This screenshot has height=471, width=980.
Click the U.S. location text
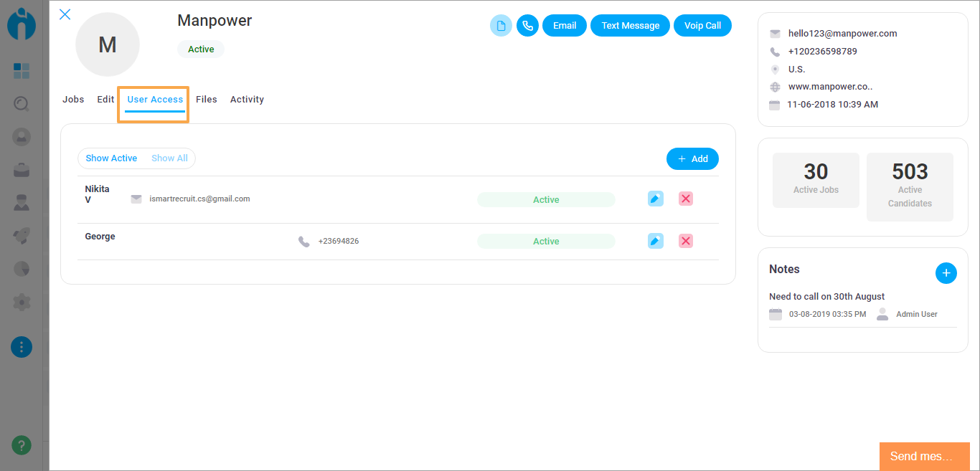(796, 70)
